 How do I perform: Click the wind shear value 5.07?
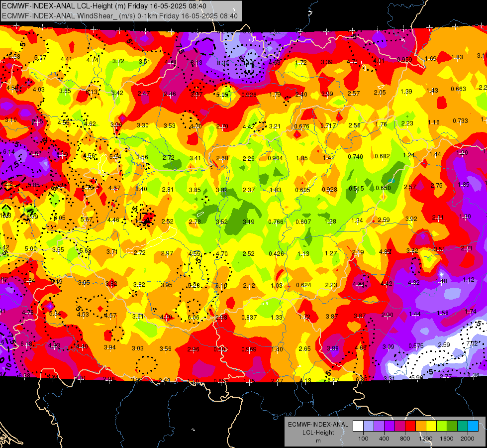click(40, 58)
